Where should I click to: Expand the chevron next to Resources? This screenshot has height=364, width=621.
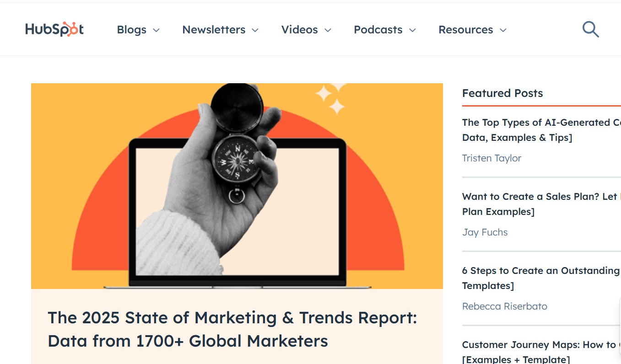[503, 30]
